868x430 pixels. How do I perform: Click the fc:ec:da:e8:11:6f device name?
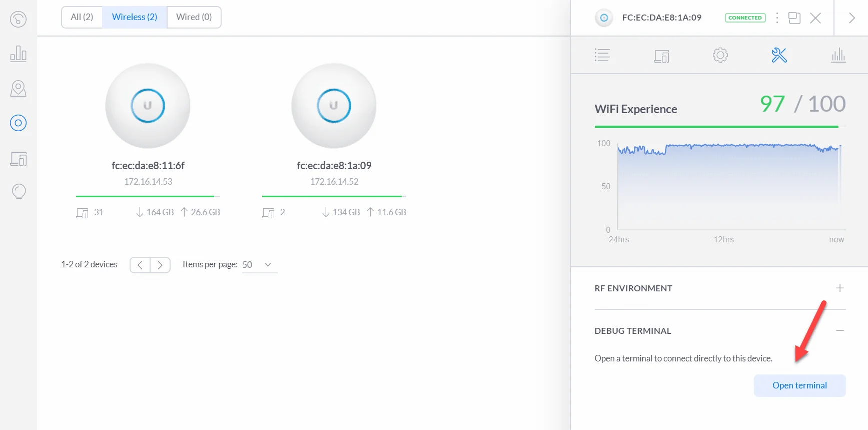pyautogui.click(x=148, y=166)
